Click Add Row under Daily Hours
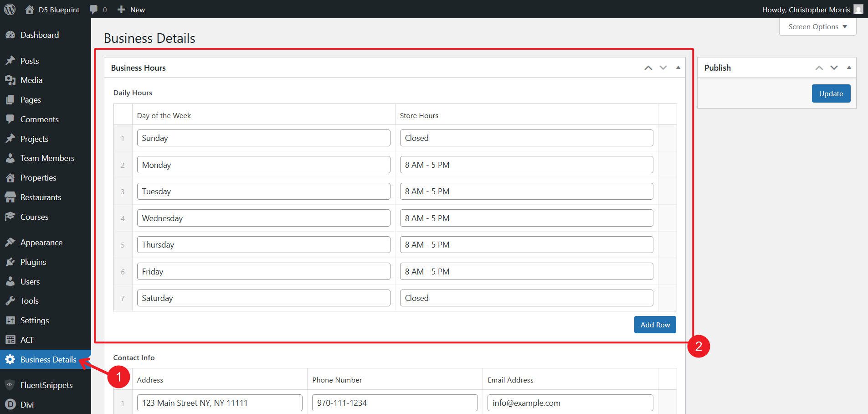 (655, 325)
